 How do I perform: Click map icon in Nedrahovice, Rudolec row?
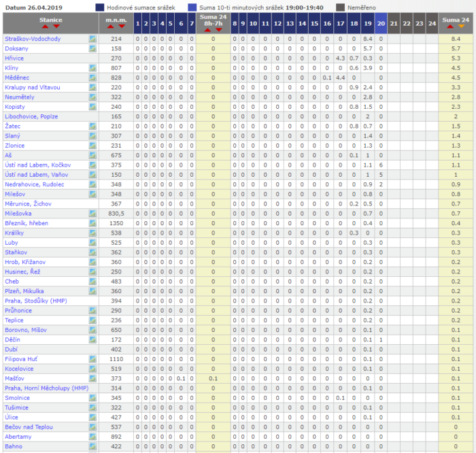(92, 184)
